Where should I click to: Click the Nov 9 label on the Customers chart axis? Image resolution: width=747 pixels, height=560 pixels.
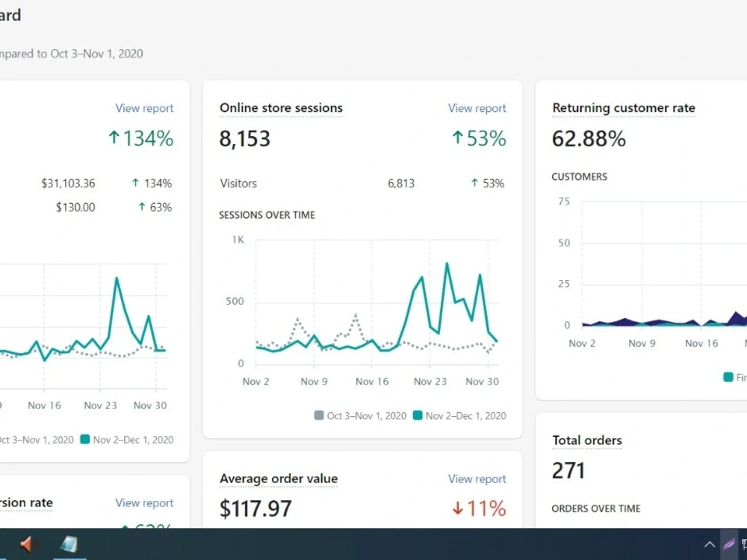point(642,343)
